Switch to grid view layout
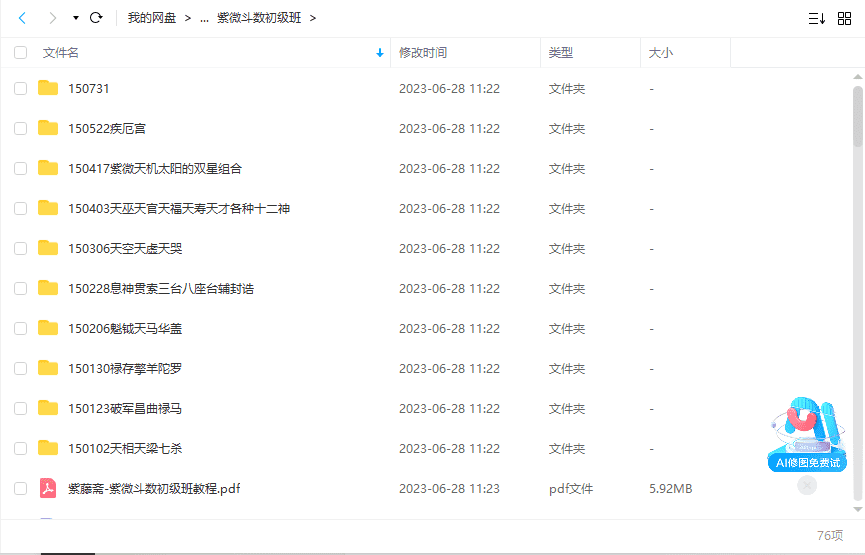Screen dimensions: 865x555 (x=843, y=18)
